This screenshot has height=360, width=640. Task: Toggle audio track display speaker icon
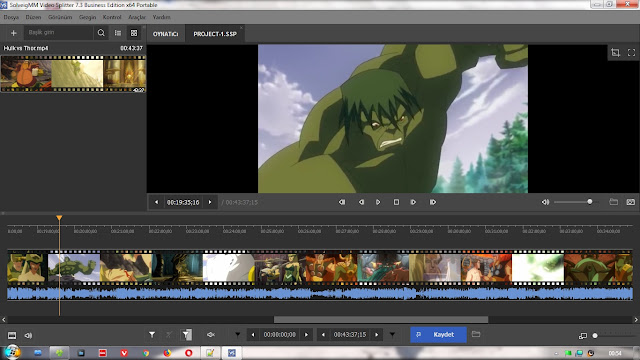tap(28, 335)
